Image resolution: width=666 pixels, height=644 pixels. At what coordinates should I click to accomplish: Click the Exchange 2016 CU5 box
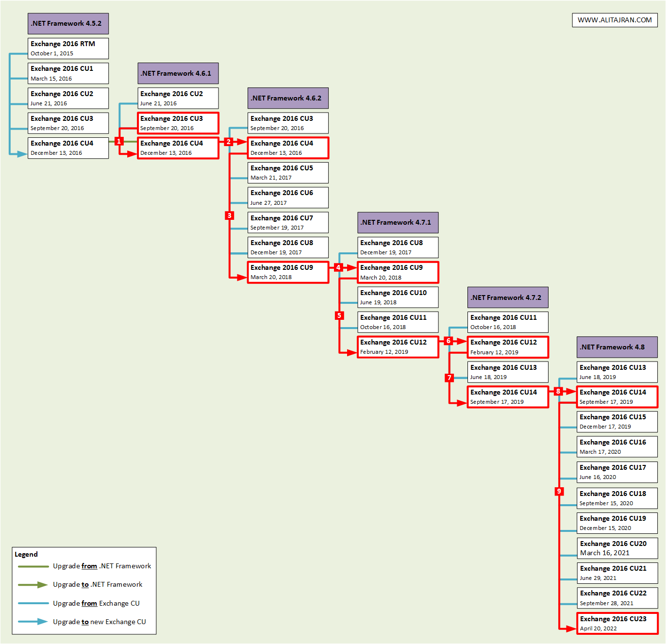(288, 173)
